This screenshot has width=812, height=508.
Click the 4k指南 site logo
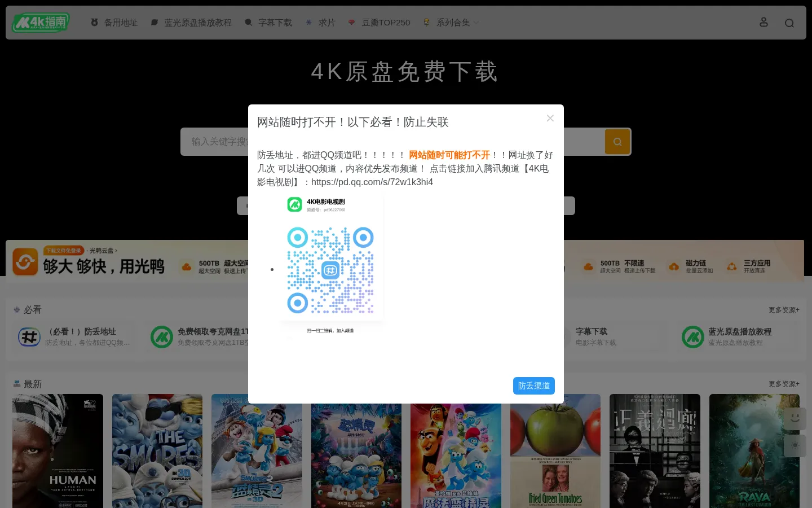coord(41,23)
